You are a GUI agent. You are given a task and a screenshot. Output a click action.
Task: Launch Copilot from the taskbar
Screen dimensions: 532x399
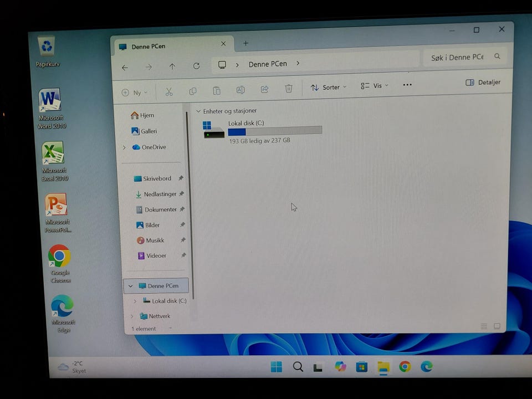pyautogui.click(x=340, y=367)
